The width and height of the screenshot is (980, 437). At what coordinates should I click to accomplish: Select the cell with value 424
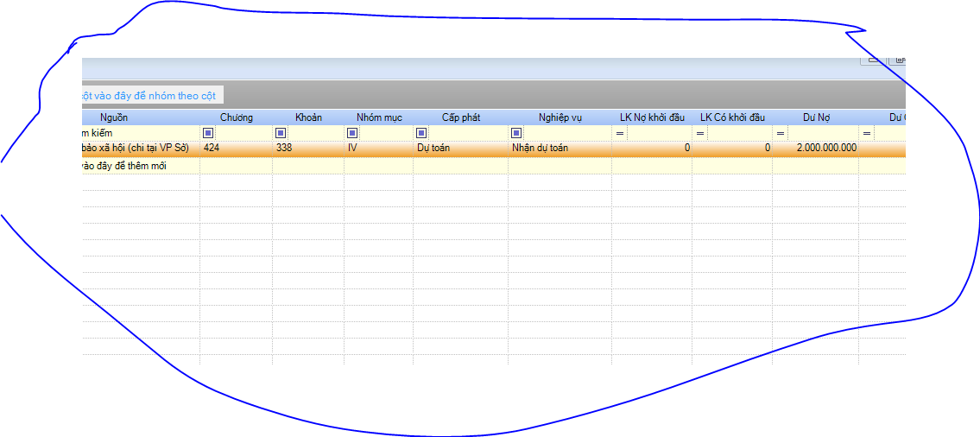tap(235, 149)
